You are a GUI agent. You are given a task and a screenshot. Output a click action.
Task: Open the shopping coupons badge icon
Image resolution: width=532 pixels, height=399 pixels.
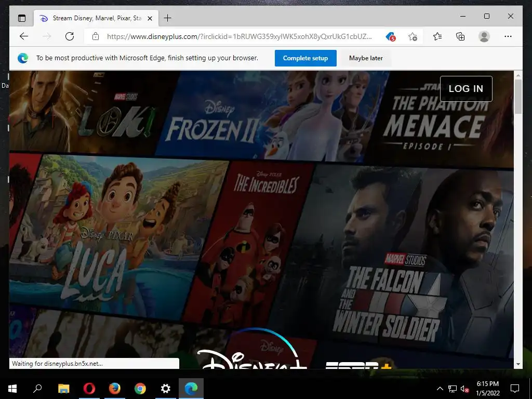[x=391, y=37]
